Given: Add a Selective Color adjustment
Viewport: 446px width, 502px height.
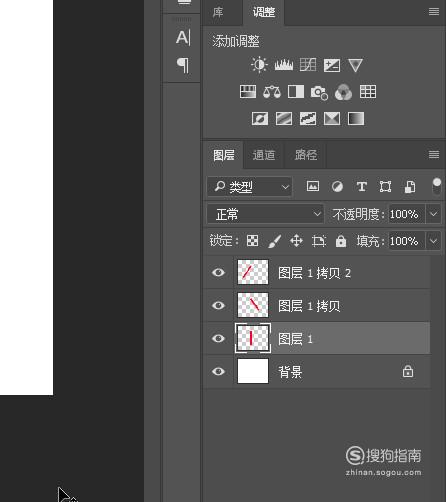Looking at the screenshot, I should coord(332,118).
